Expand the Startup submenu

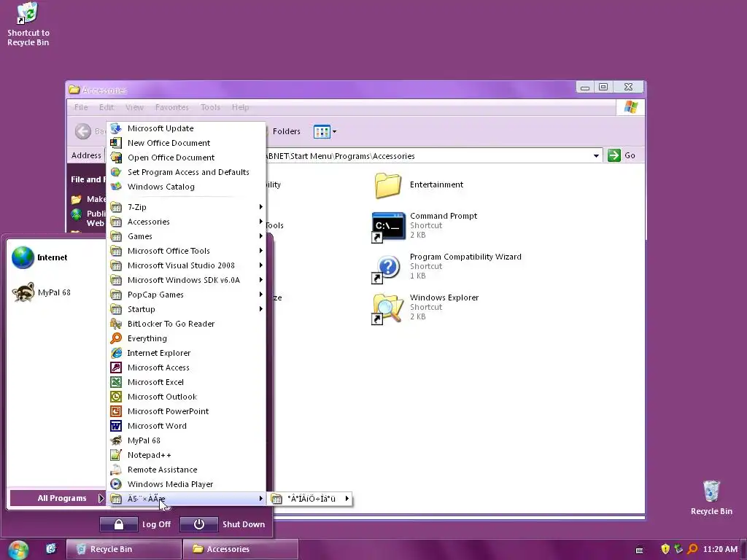click(x=186, y=309)
